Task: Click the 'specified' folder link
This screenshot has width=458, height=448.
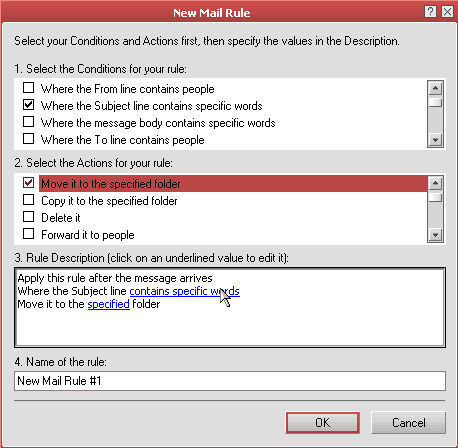Action: [x=108, y=304]
